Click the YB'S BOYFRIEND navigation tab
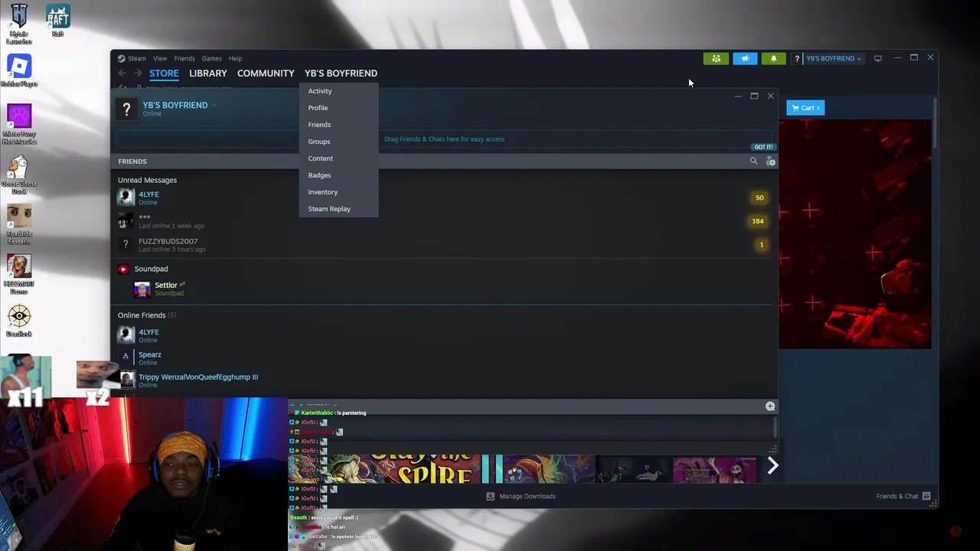The height and width of the screenshot is (551, 980). (341, 73)
